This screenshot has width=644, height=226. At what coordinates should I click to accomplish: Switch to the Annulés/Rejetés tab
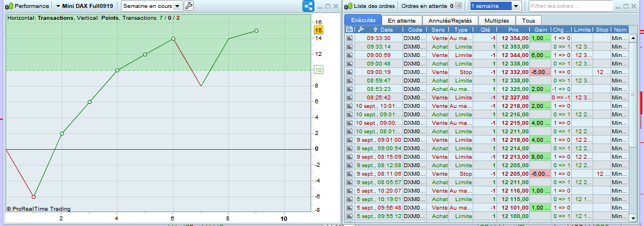tap(449, 20)
